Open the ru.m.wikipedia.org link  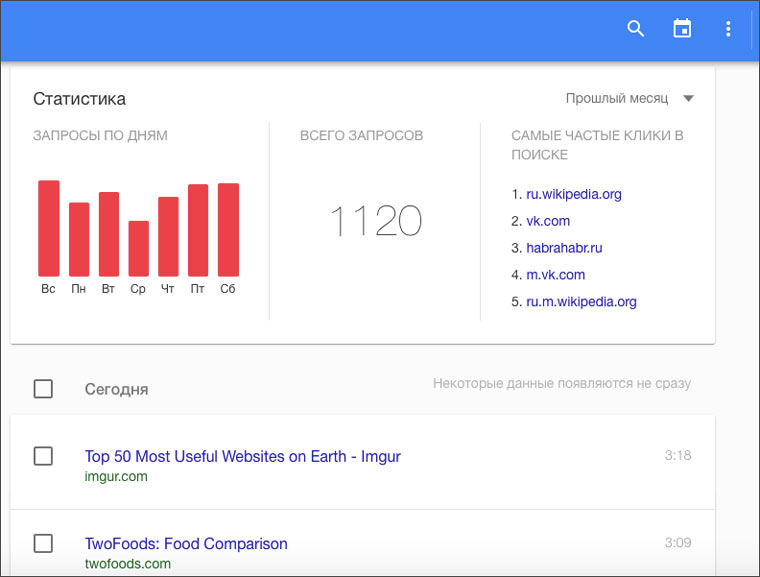581,302
